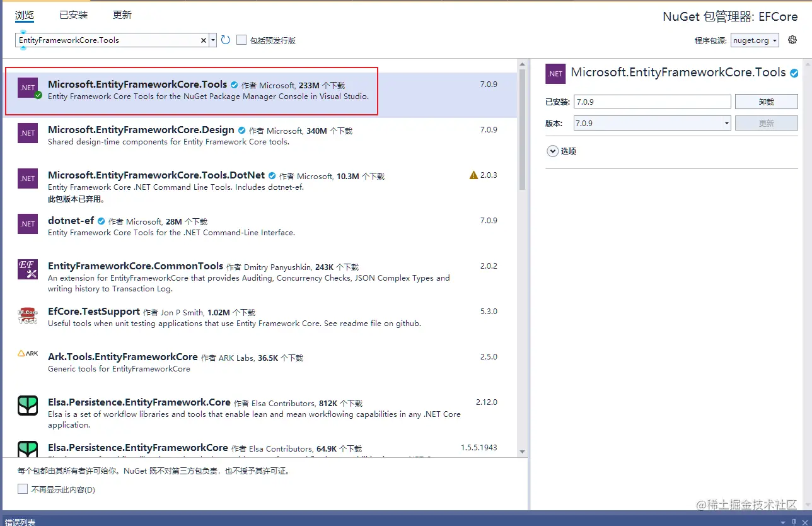Click the installed version 7.0.9 field
The width and height of the screenshot is (812, 526).
coord(652,102)
